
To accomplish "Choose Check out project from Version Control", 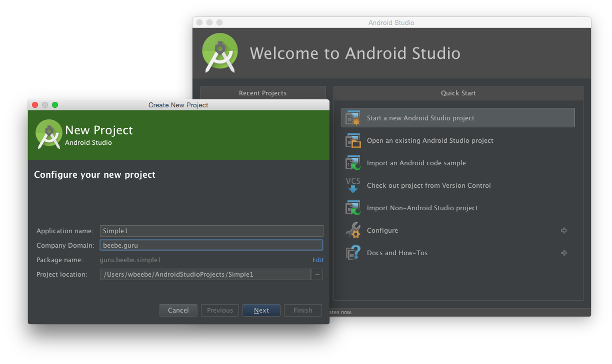I will click(458, 185).
